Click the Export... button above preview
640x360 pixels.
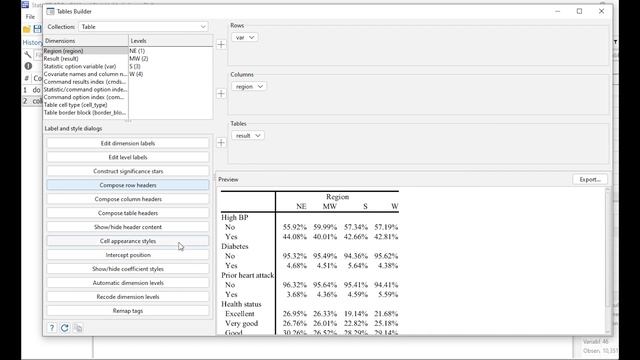[x=590, y=180]
